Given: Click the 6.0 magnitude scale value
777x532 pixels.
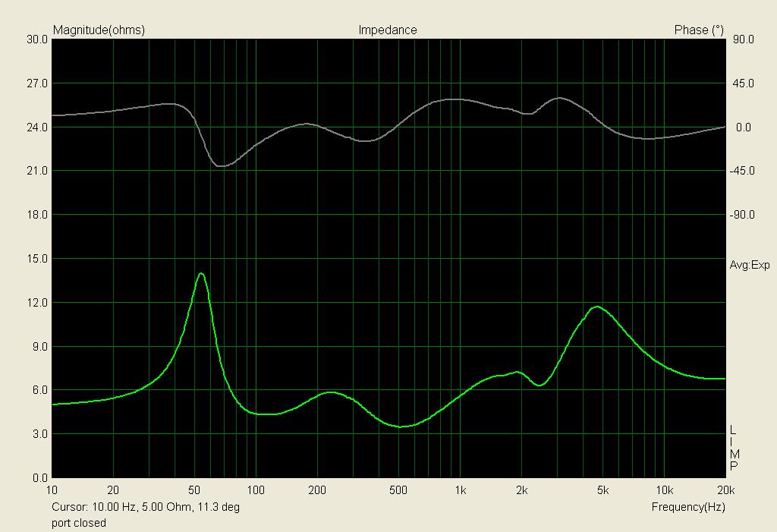Looking at the screenshot, I should (39, 390).
